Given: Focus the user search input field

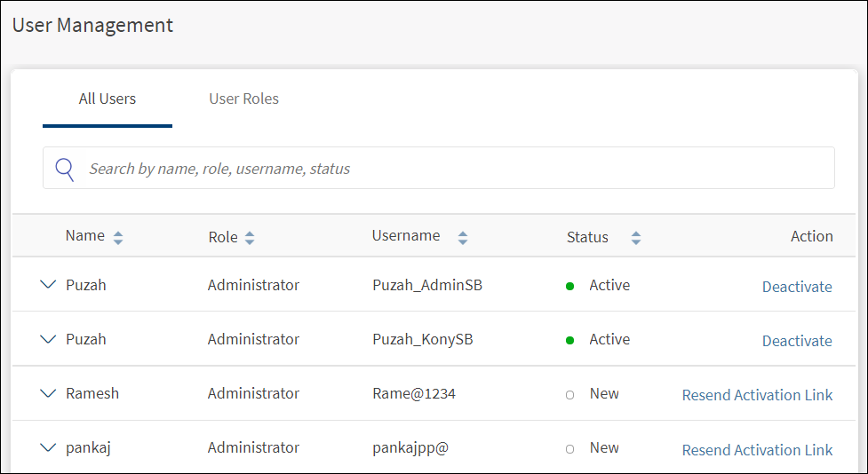Looking at the screenshot, I should [444, 169].
